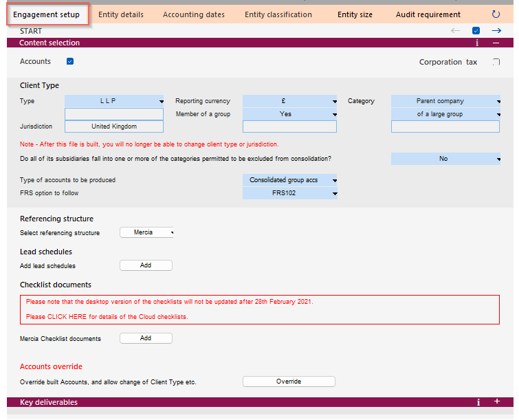
Task: Switch to Engagement setup tab
Action: coord(47,14)
